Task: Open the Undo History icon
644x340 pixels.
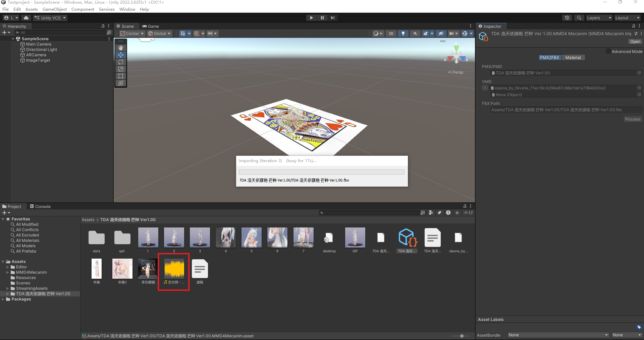Action: pos(567,18)
